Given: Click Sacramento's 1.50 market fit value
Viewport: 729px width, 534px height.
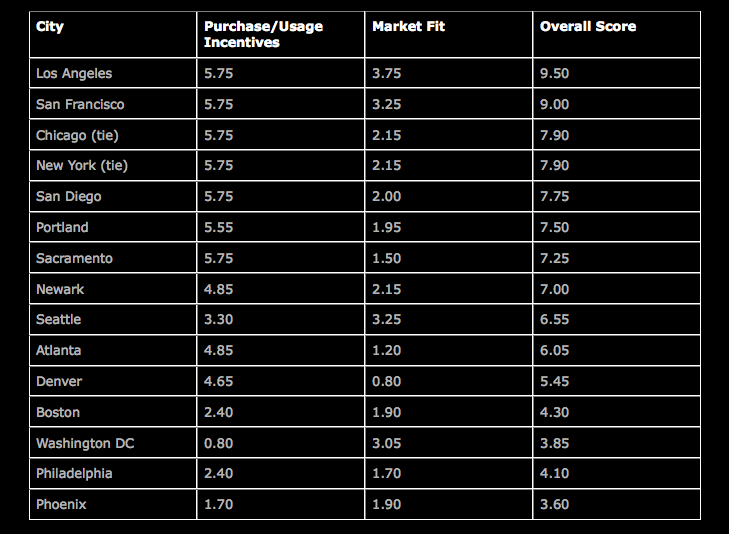Looking at the screenshot, I should coord(387,258).
